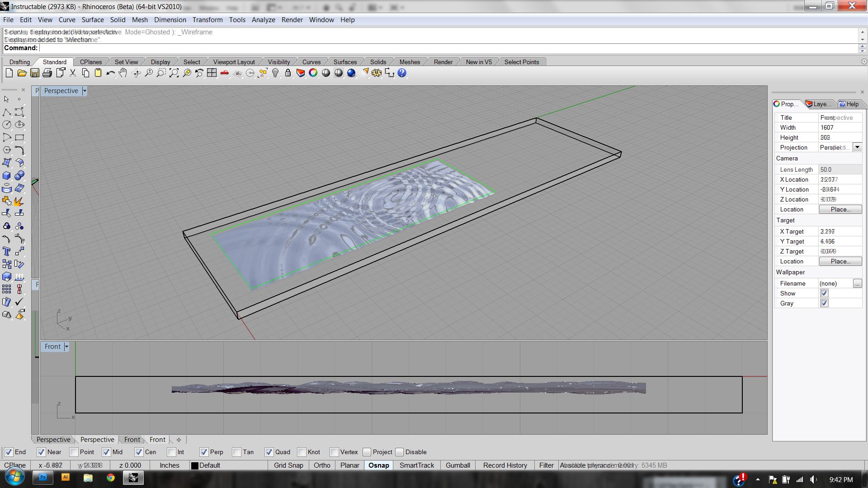Click the Undo arrow icon
The width and height of the screenshot is (868, 488).
coord(110,73)
